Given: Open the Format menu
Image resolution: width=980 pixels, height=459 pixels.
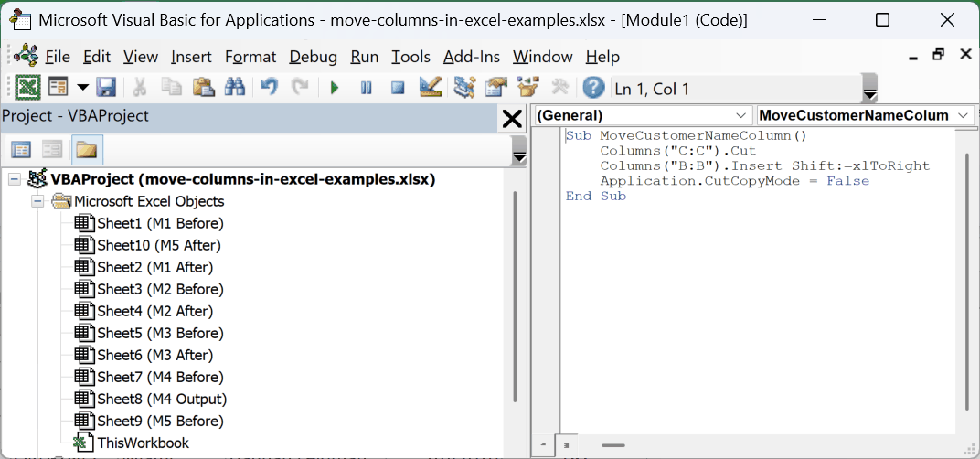Looking at the screenshot, I should click(x=250, y=57).
